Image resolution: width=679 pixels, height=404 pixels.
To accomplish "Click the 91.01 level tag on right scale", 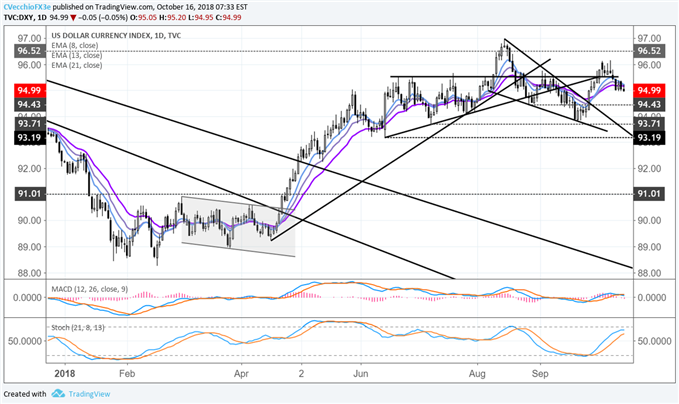I will (649, 194).
